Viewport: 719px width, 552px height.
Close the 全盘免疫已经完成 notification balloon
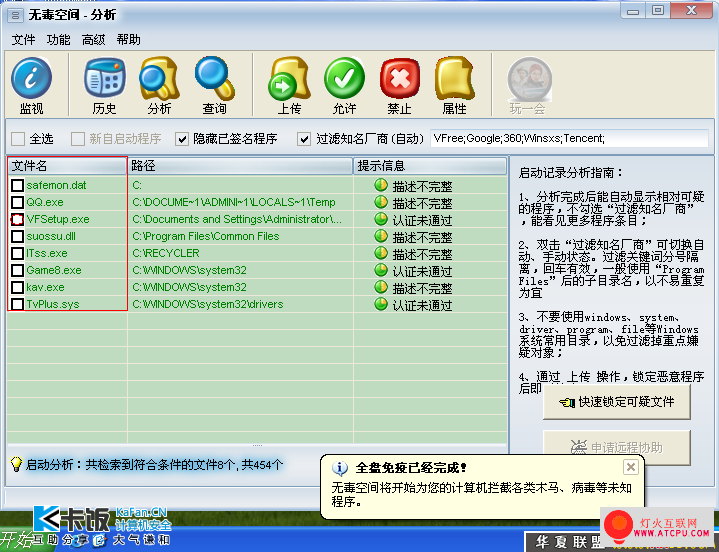pyautogui.click(x=631, y=467)
